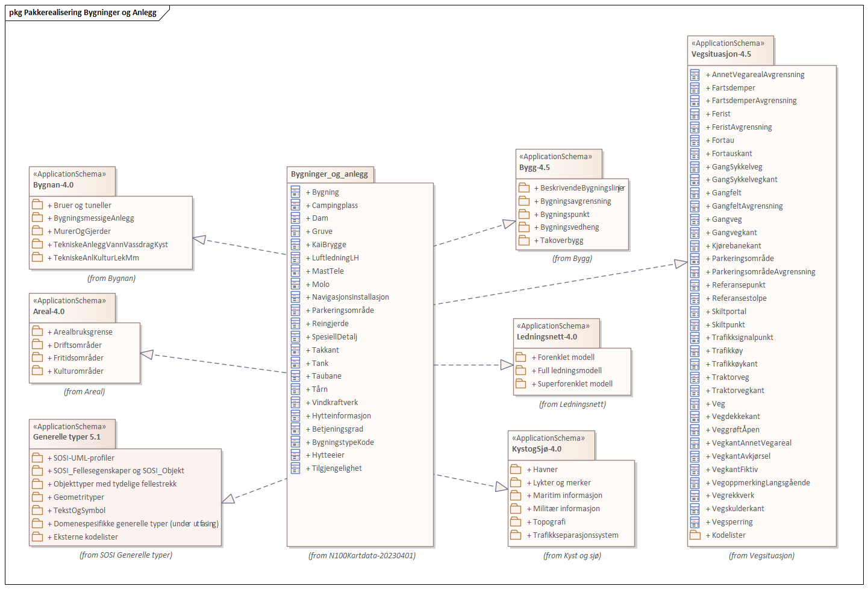This screenshot has width=868, height=589.
Task: Select the VeggrøftÅpen entry
Action: pos(732,429)
